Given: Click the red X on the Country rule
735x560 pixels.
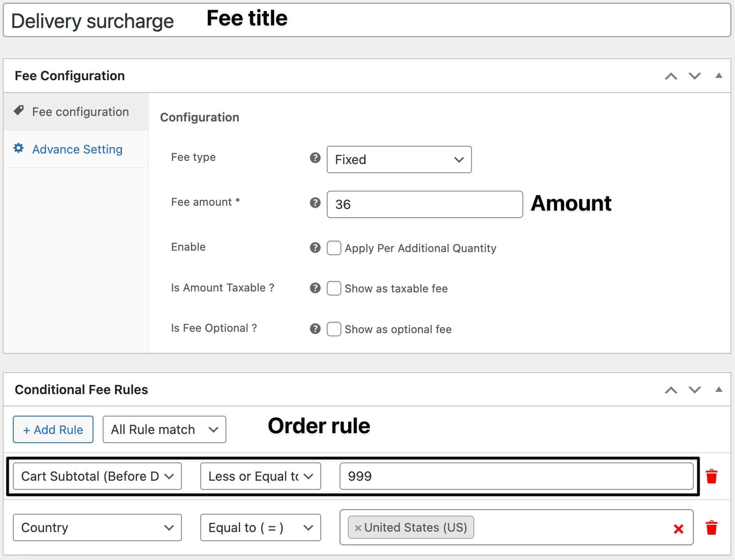Looking at the screenshot, I should point(679,528).
